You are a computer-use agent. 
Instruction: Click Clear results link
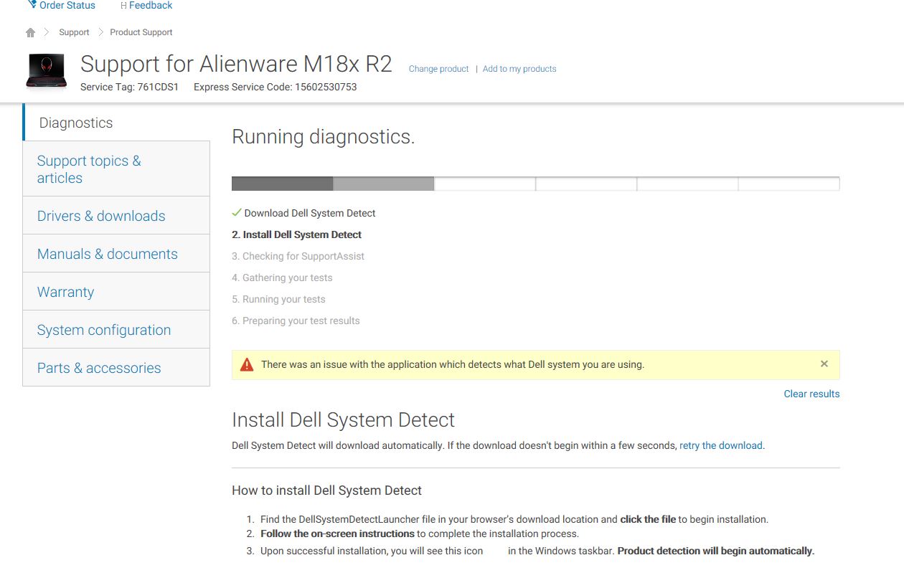(811, 394)
